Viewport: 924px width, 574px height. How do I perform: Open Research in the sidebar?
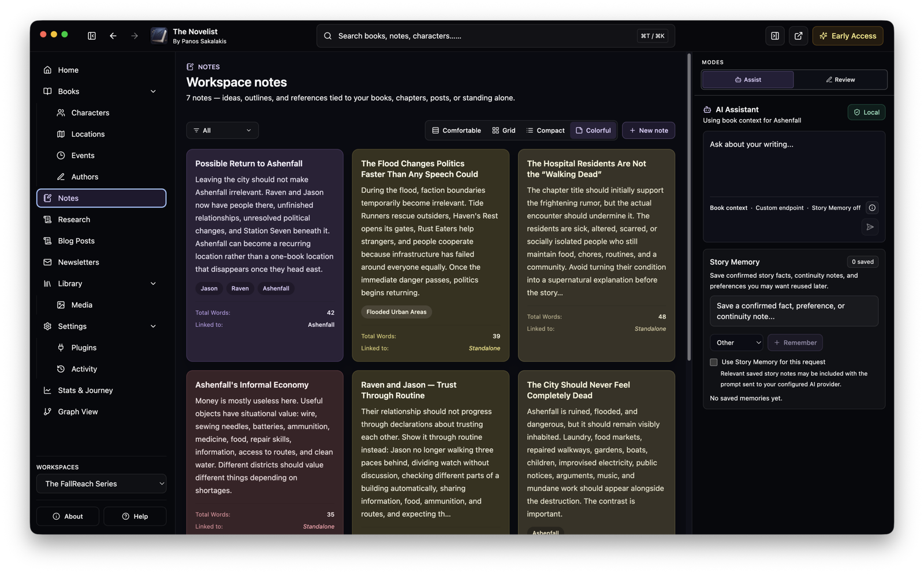tap(101, 219)
